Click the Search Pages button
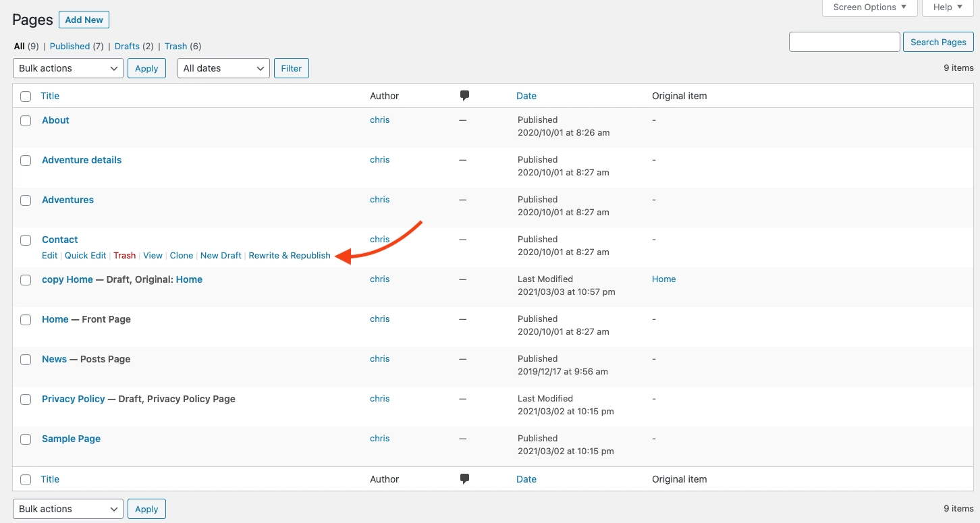980x523 pixels. [x=938, y=42]
